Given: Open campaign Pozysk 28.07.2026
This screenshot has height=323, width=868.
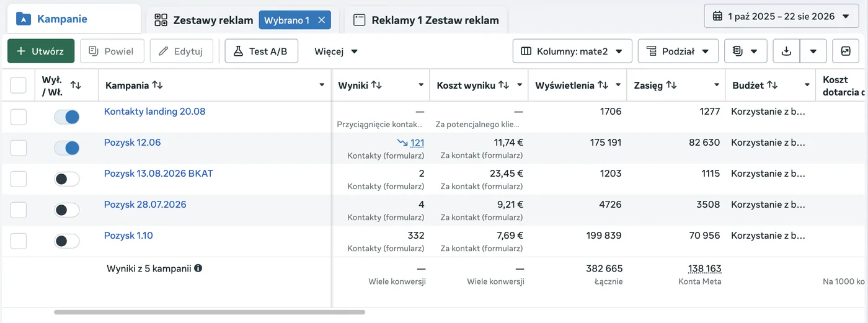Looking at the screenshot, I should coord(145,205).
